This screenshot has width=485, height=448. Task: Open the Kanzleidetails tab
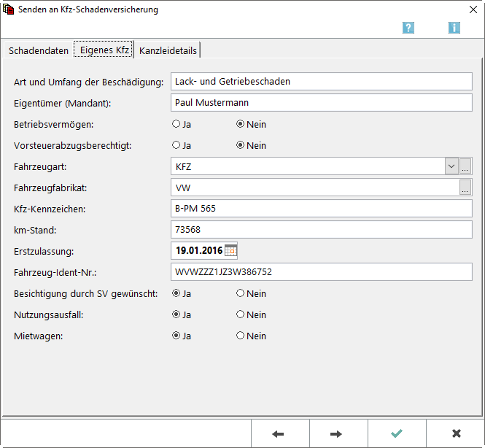[x=168, y=50]
